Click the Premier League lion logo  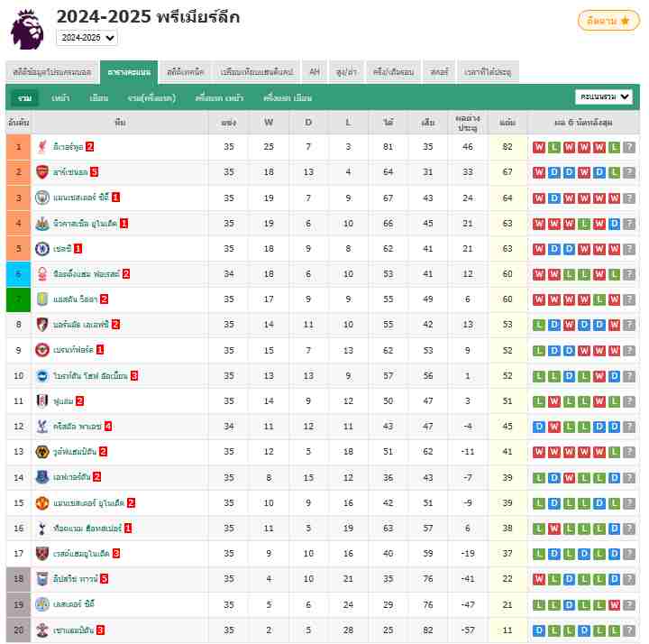[x=27, y=30]
